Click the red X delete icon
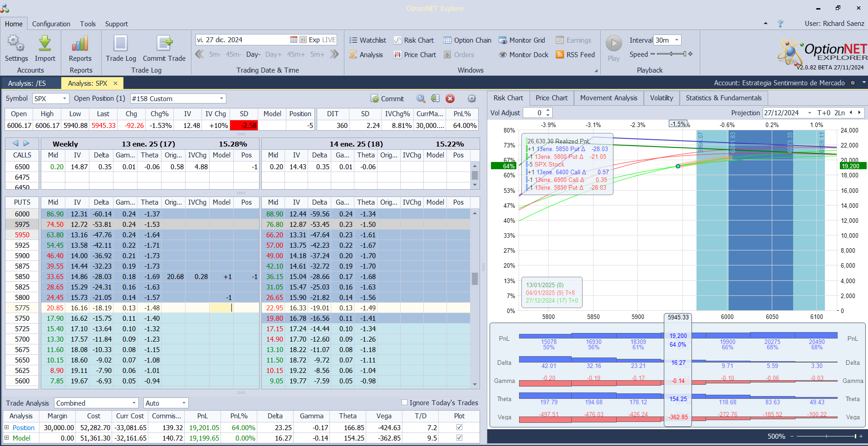 pyautogui.click(x=450, y=98)
